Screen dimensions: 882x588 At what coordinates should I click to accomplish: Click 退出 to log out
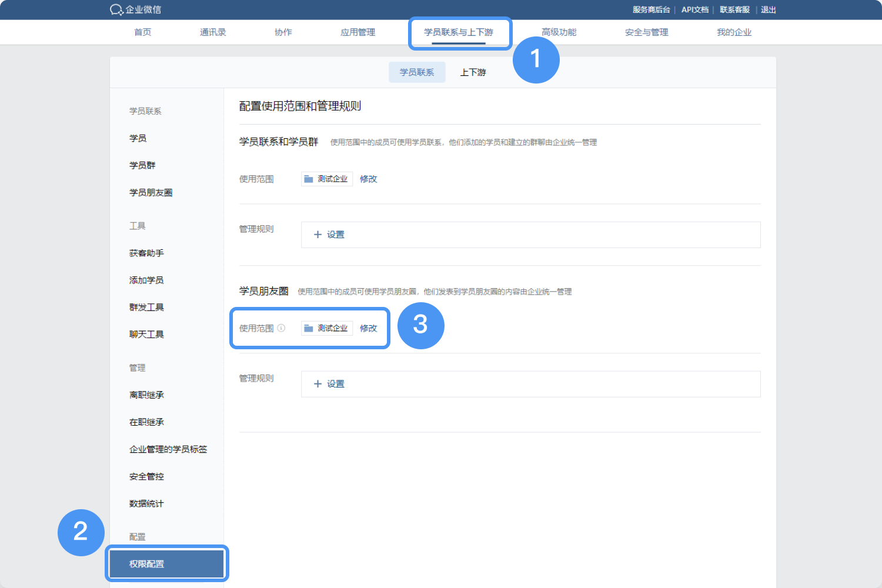769,10
